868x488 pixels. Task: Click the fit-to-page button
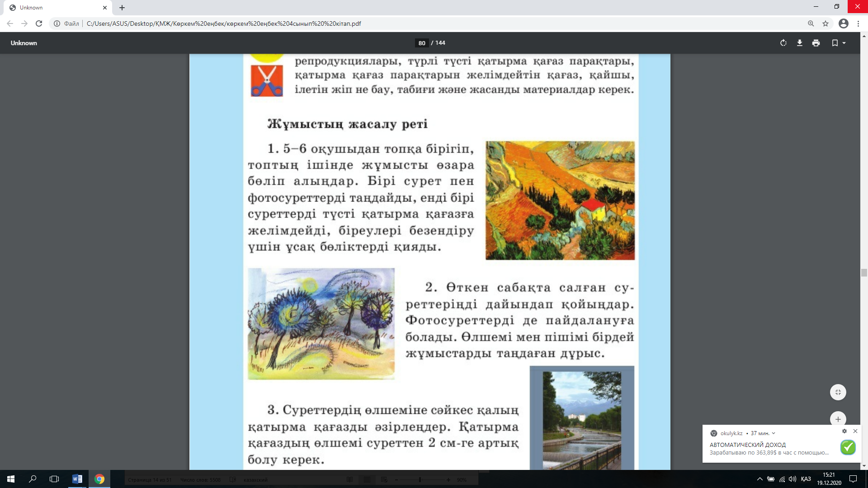click(x=838, y=392)
